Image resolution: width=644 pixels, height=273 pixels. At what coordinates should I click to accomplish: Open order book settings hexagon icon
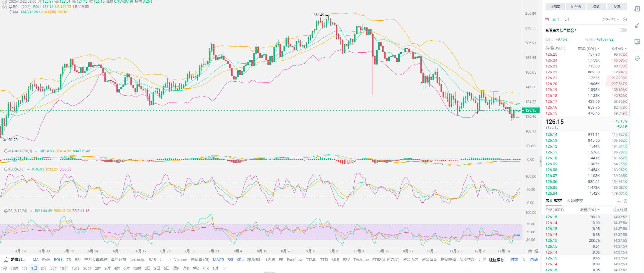coord(625,19)
